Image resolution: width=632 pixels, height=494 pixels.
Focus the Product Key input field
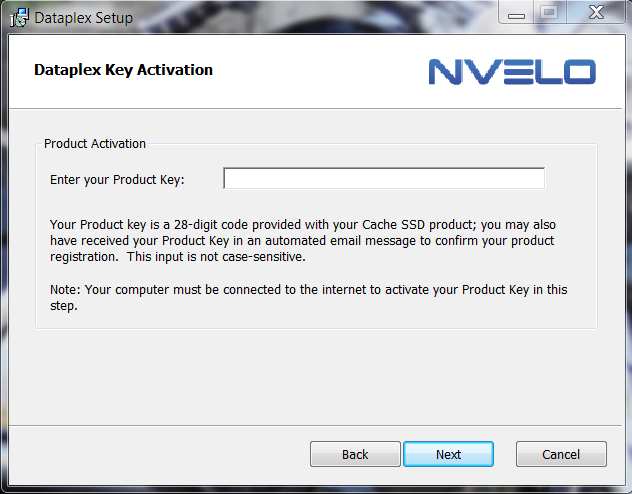click(x=383, y=179)
